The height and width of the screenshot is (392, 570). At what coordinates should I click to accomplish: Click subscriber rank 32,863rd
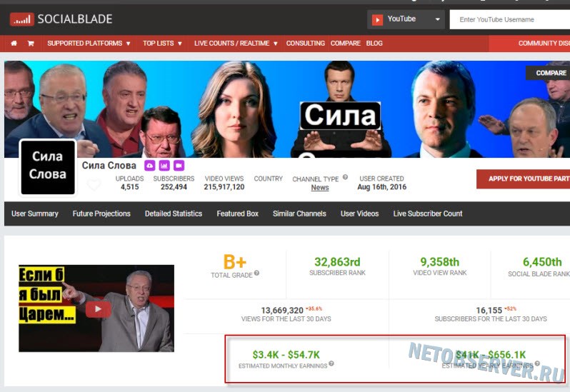coord(337,262)
